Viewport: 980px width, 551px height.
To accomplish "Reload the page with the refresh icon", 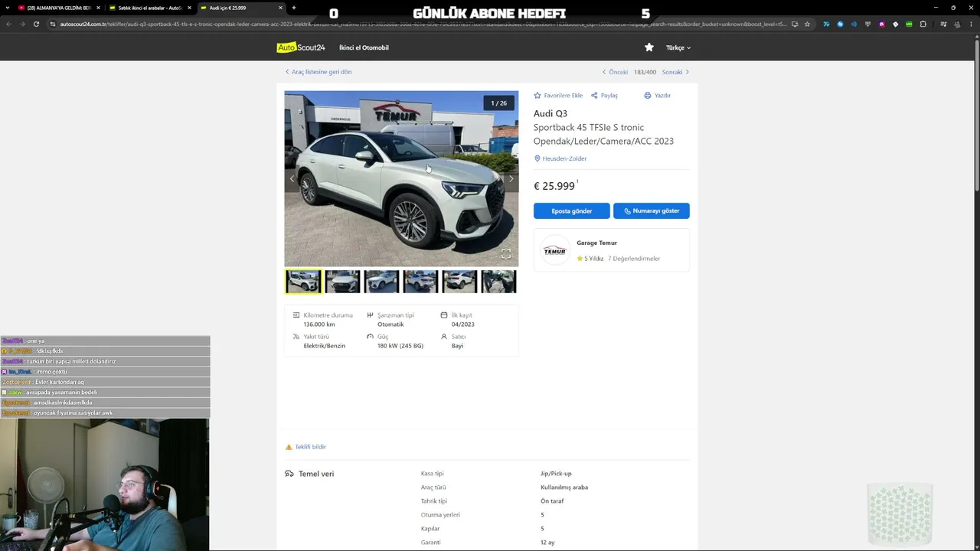I will click(36, 24).
